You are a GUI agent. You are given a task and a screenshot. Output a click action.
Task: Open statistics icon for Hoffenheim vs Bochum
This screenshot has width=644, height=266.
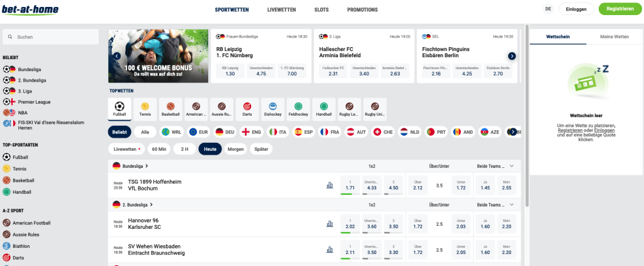[330, 185]
